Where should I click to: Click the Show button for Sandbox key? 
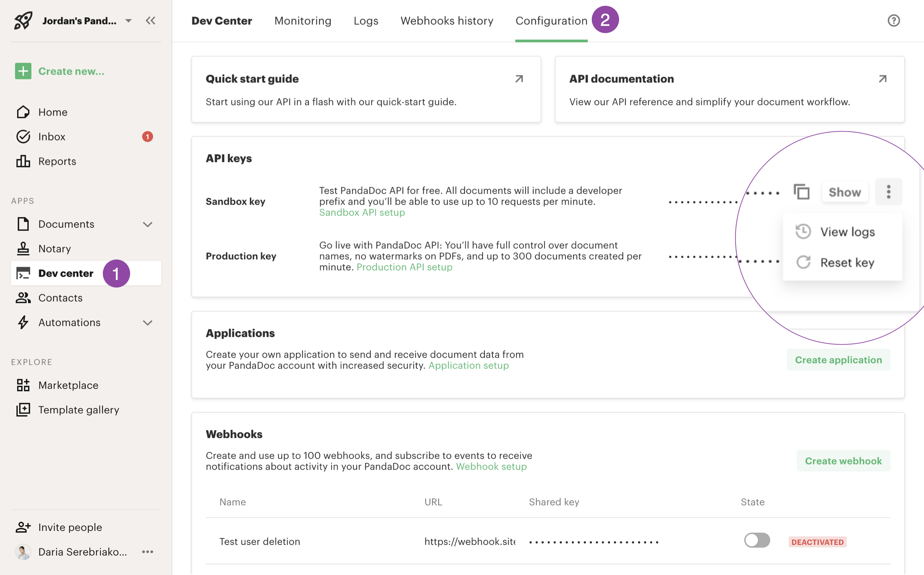845,192
